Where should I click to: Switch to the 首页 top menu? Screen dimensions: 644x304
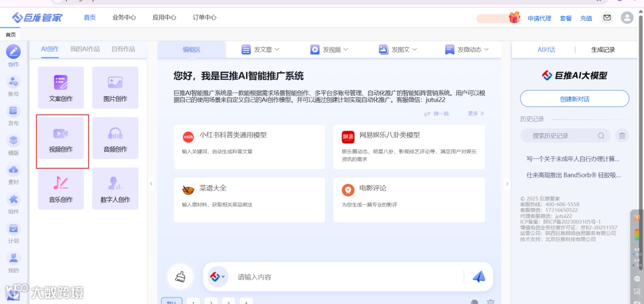(89, 17)
